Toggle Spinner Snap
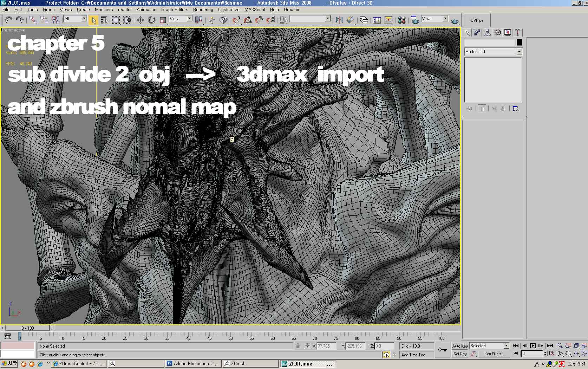 (270, 20)
